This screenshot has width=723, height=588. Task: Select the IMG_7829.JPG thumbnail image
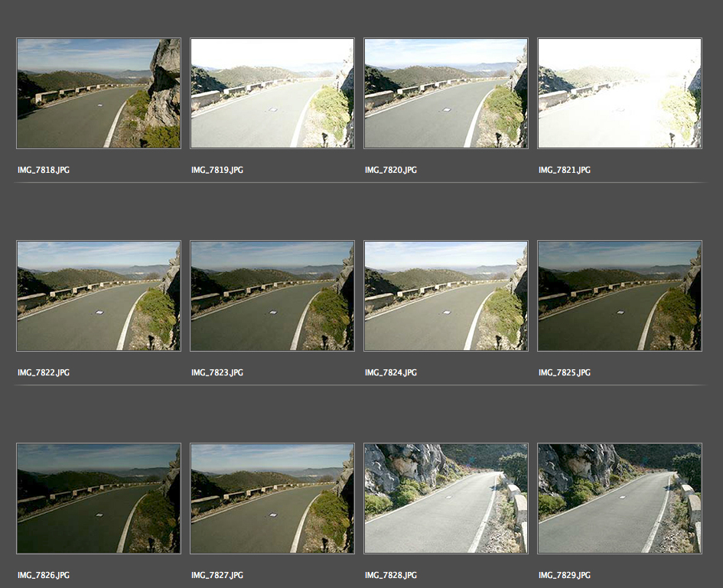click(620, 499)
